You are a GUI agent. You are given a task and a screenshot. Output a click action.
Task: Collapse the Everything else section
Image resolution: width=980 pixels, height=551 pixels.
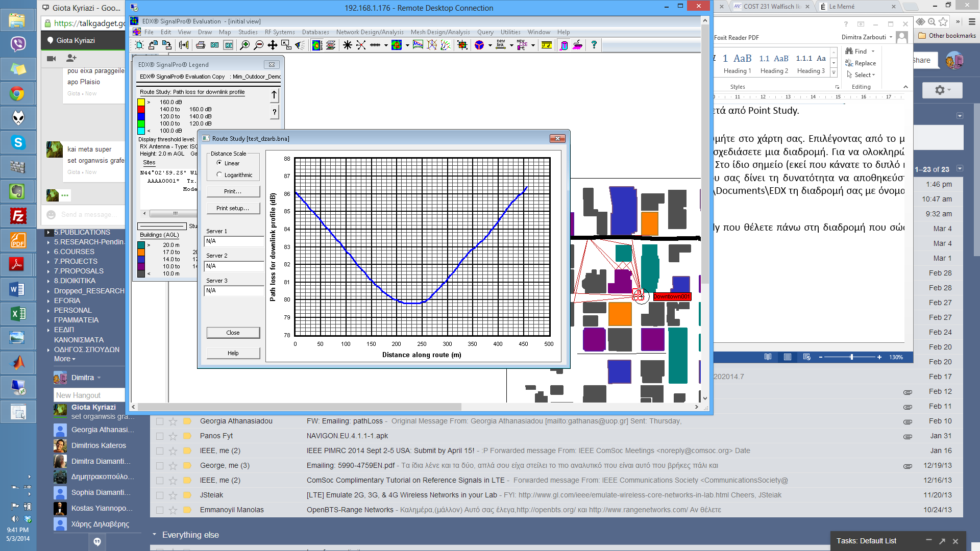(154, 535)
